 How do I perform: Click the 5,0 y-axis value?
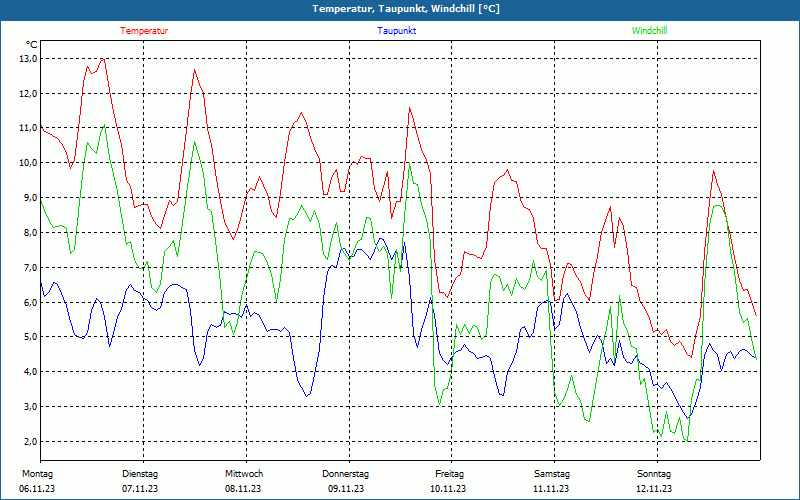31,337
